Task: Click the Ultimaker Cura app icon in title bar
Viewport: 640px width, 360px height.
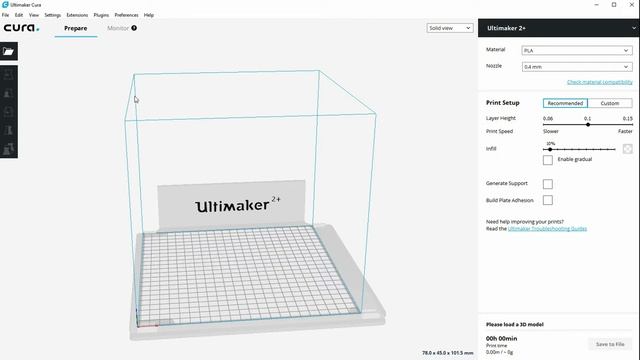Action: pos(5,4)
